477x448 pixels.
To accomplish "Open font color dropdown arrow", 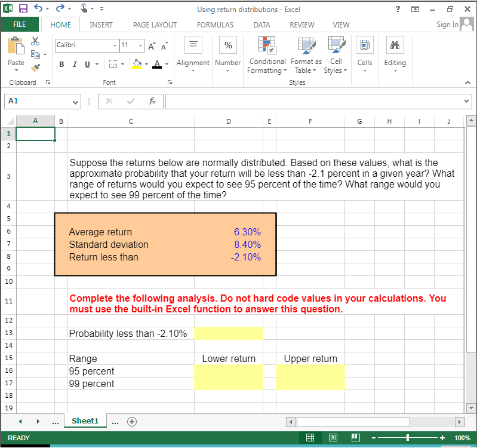I will point(167,65).
